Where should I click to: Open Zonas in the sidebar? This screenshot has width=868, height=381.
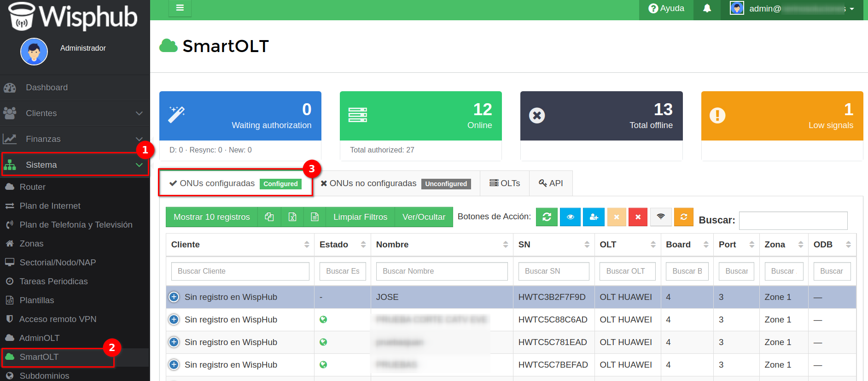75,244
